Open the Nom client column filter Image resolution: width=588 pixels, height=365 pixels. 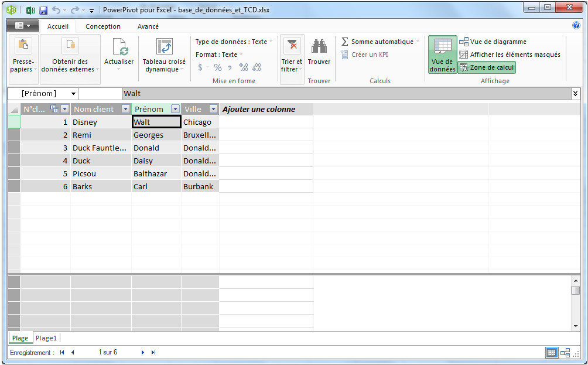tap(126, 109)
